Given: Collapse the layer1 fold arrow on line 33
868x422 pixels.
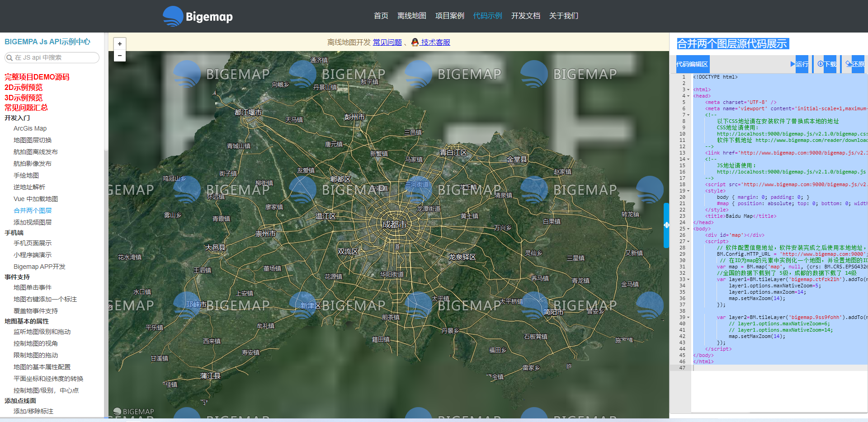Looking at the screenshot, I should tap(688, 279).
